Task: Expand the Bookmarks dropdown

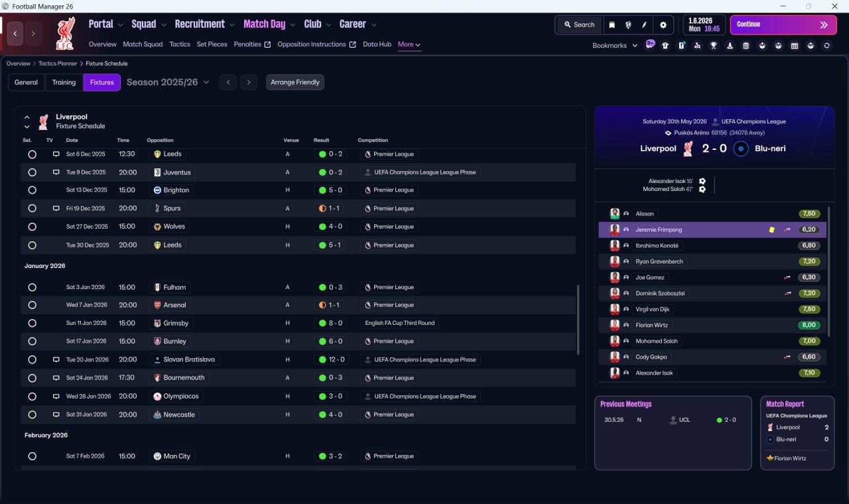Action: [615, 46]
